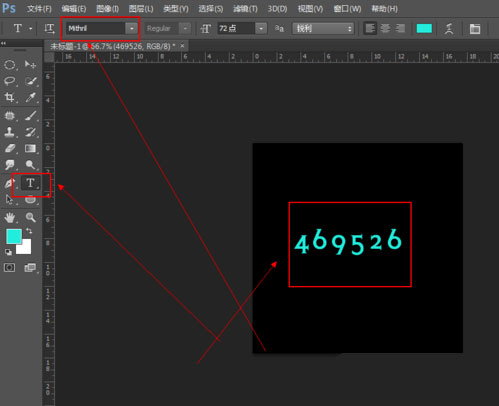
Task: Open the character and paragraph panel button
Action: coord(475,28)
